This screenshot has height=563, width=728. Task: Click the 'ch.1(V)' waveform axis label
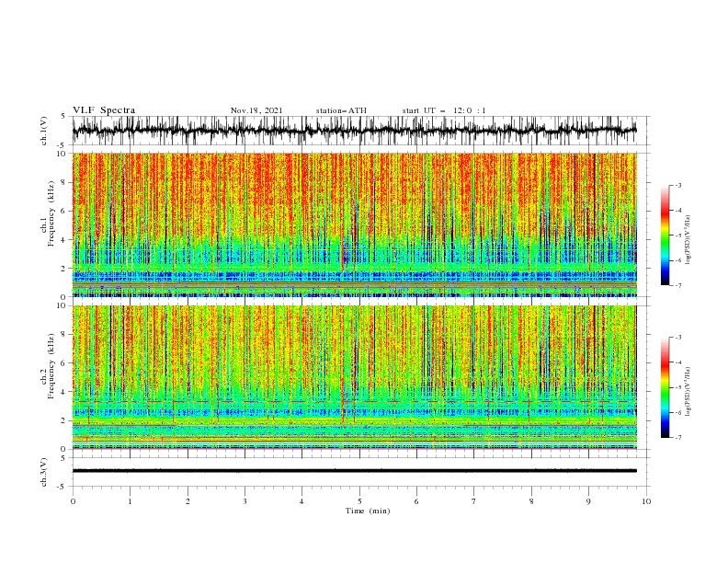[44, 131]
